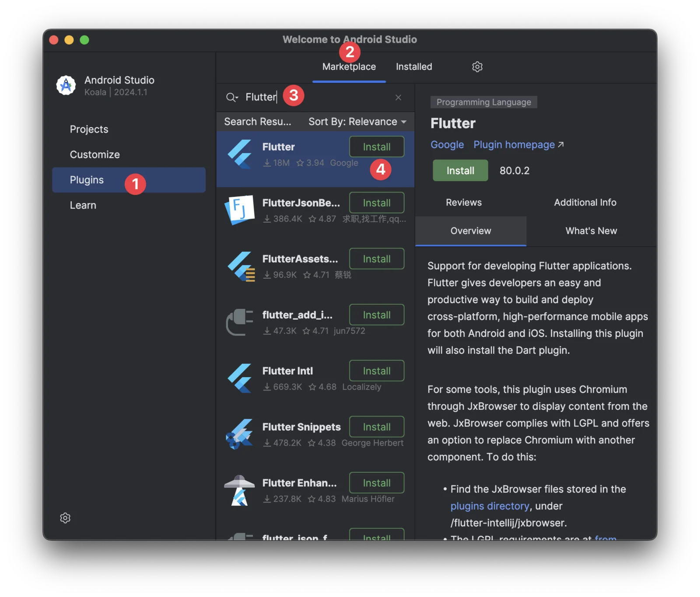
Task: Click the Search Resu... header label
Action: point(258,122)
